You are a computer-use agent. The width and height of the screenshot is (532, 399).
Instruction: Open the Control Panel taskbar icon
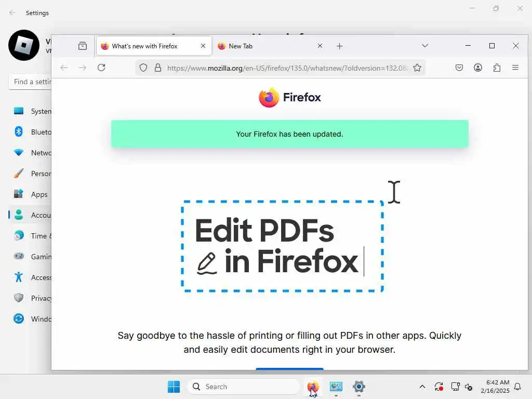pyautogui.click(x=336, y=387)
